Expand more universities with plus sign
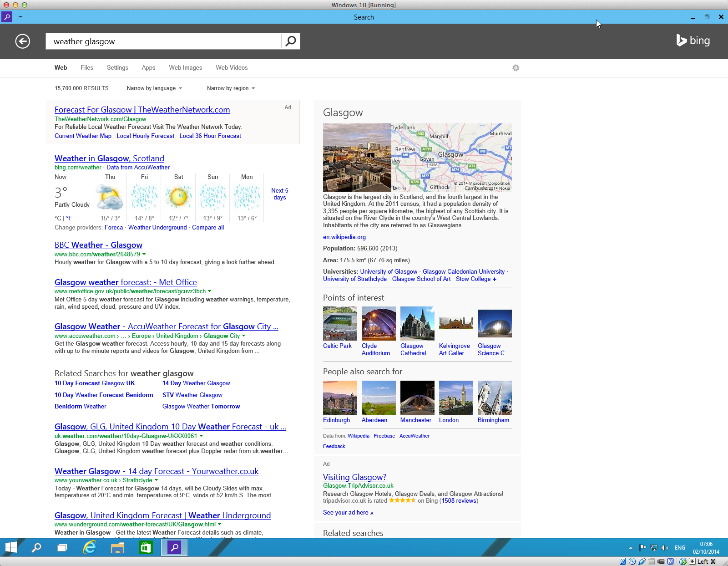The width and height of the screenshot is (728, 566). 495,279
